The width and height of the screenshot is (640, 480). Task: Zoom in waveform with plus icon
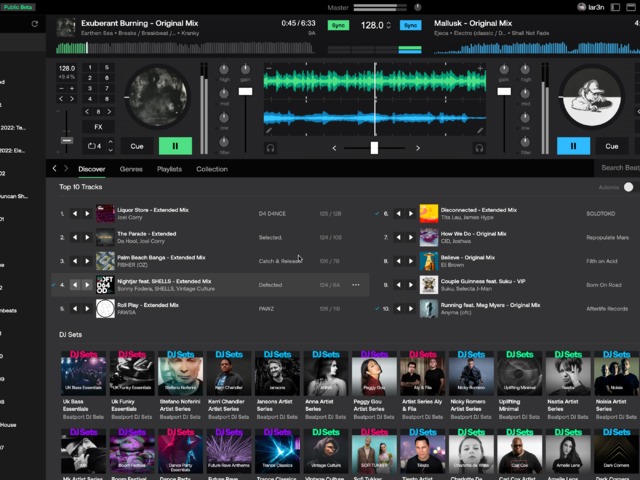pos(480,68)
